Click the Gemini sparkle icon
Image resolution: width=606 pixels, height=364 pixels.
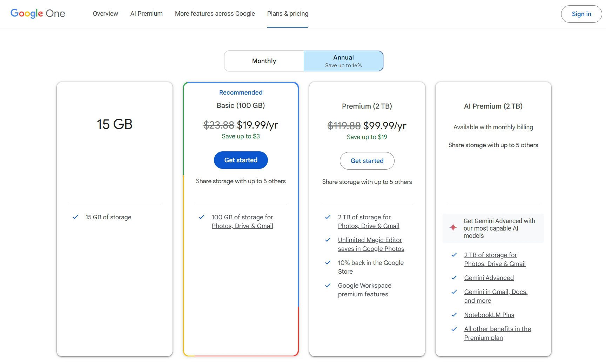[453, 228]
